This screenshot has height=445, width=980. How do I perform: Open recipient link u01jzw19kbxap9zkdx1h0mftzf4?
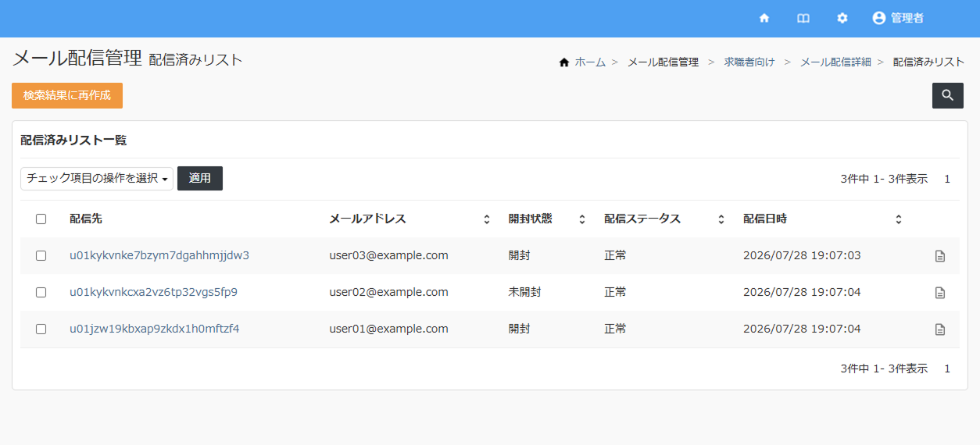(x=154, y=329)
